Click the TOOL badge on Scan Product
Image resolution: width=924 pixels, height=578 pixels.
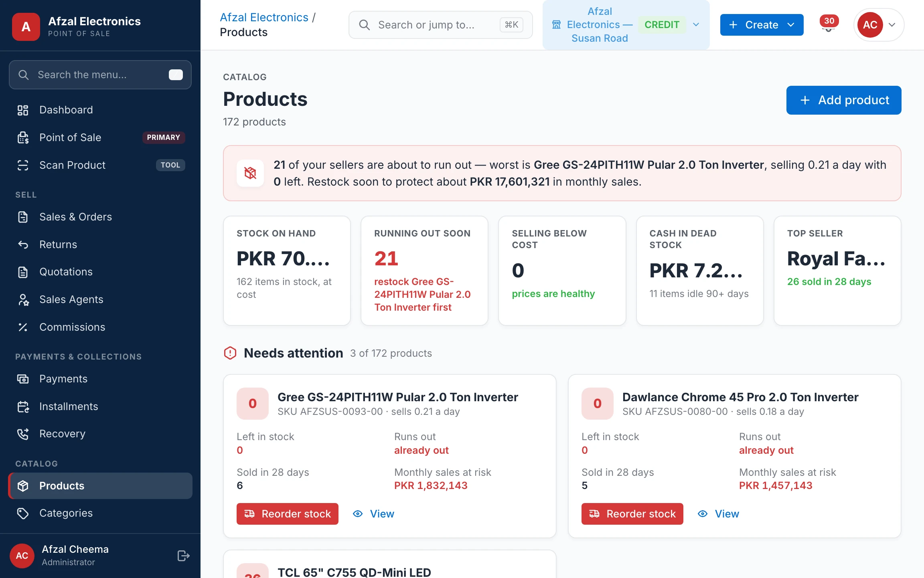coord(170,165)
